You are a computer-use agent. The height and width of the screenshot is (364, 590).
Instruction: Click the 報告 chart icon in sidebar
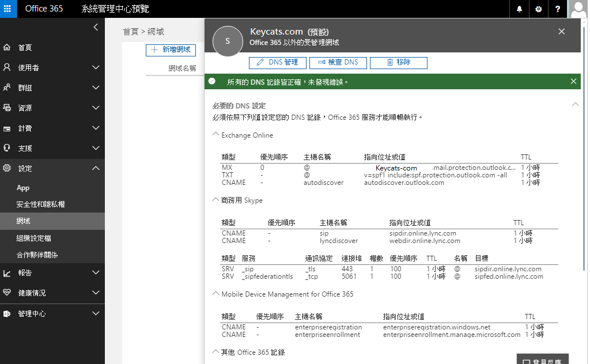7,273
